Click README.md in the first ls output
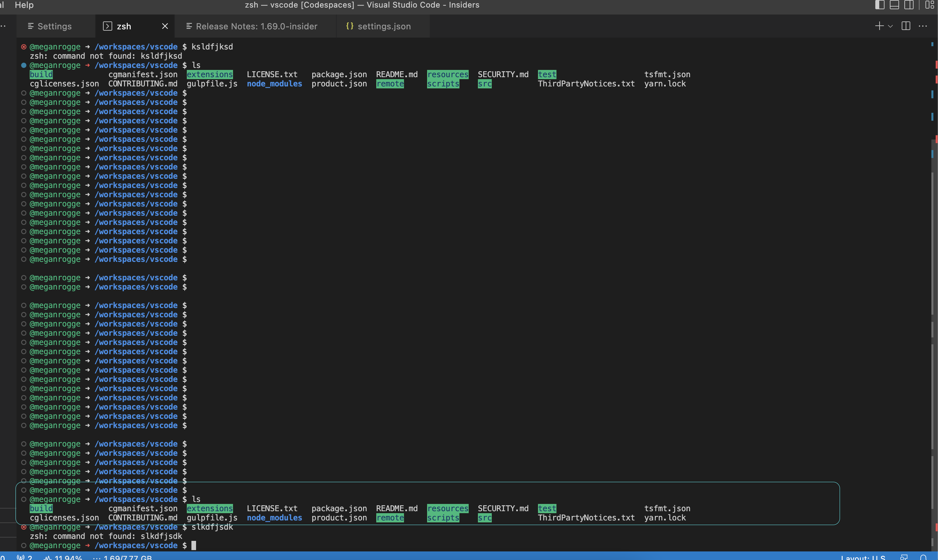The image size is (938, 560). 396,74
